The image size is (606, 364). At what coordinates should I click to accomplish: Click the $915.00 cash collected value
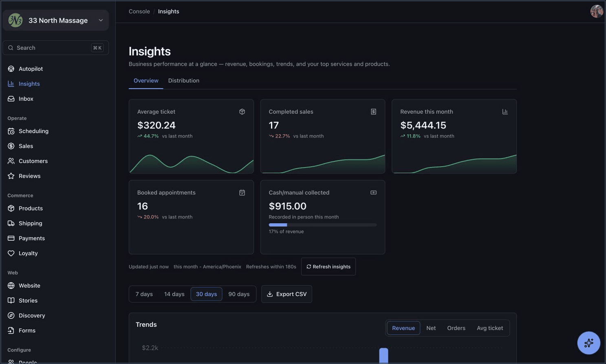coord(288,206)
